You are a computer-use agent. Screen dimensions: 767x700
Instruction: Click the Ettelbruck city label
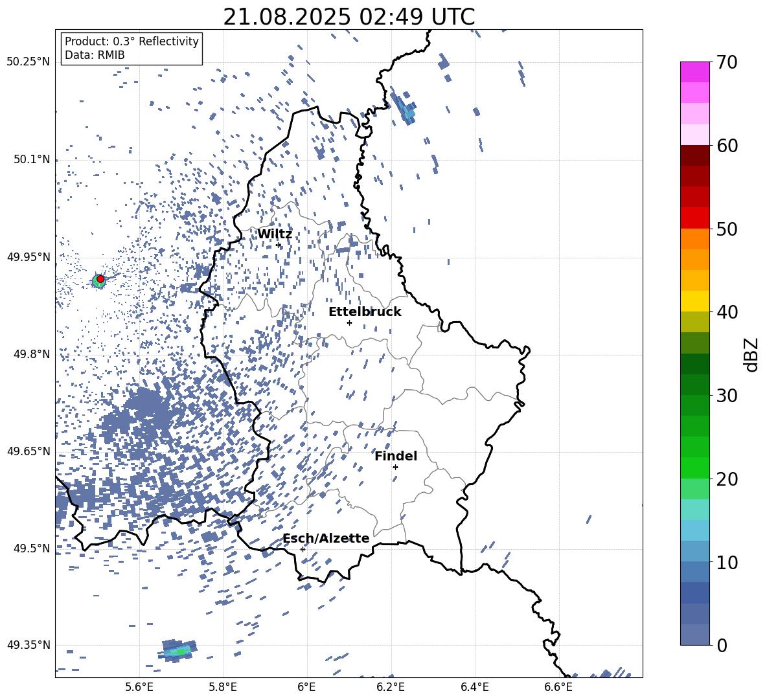(365, 312)
